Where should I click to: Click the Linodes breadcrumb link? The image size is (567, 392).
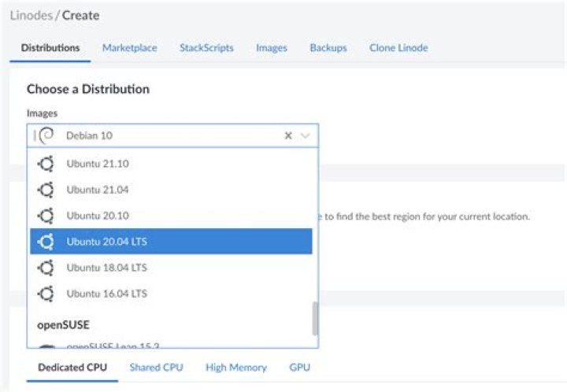coord(31,16)
